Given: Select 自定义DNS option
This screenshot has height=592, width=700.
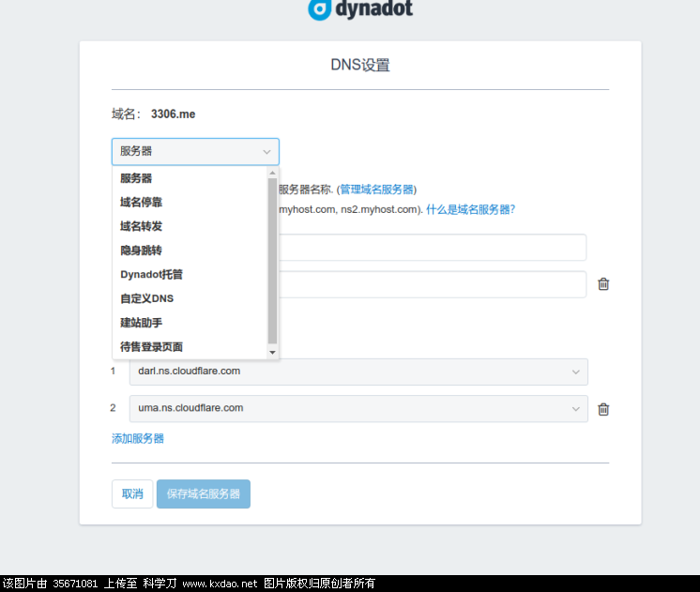Looking at the screenshot, I should tap(190, 298).
